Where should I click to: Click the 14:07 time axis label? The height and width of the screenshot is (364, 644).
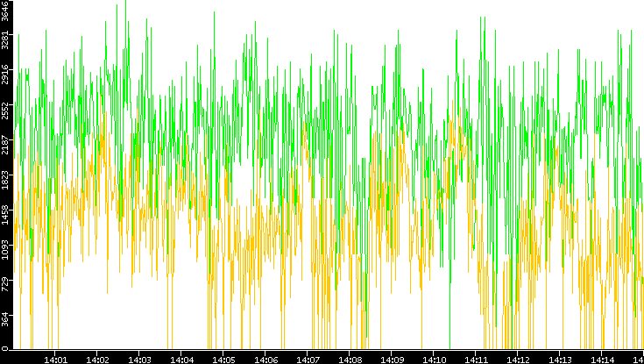point(308,360)
